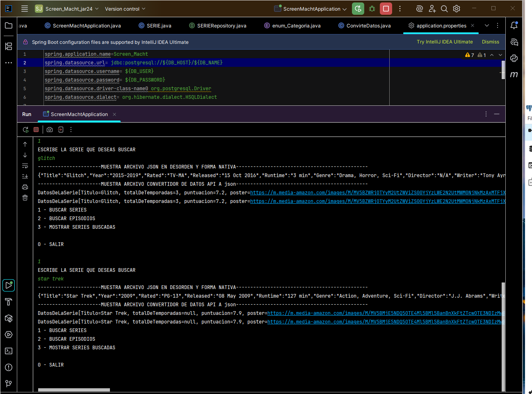The width and height of the screenshot is (532, 394).
Task: Rerun in the Run panel toolbar
Action: coord(25,130)
